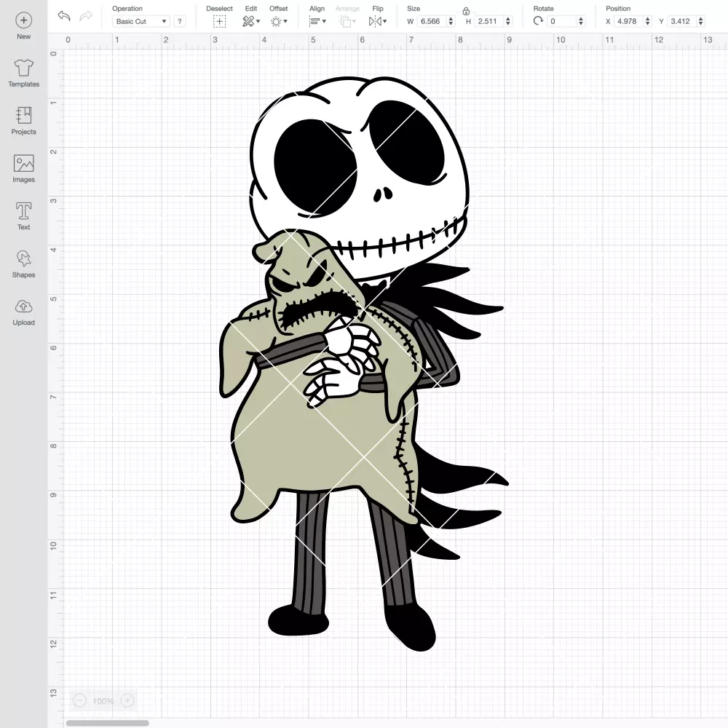Redo the last action
Screen dimensions: 728x728
pos(85,16)
